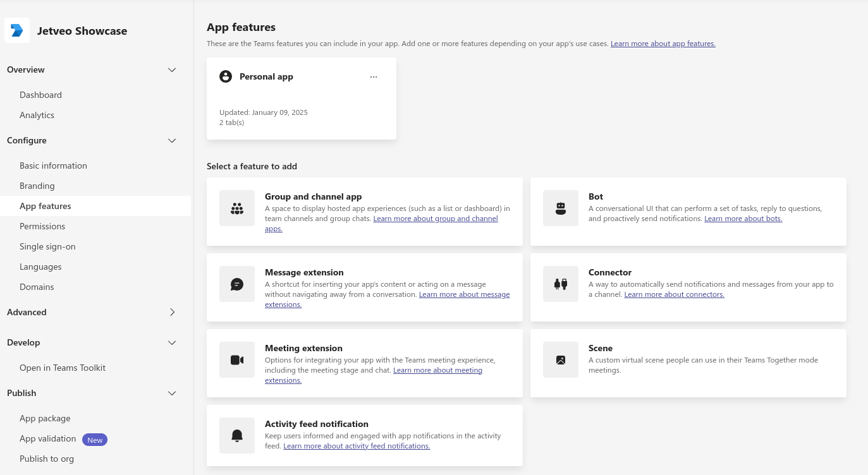Click the Group and channel app icon
The width and height of the screenshot is (868, 475).
pos(237,208)
